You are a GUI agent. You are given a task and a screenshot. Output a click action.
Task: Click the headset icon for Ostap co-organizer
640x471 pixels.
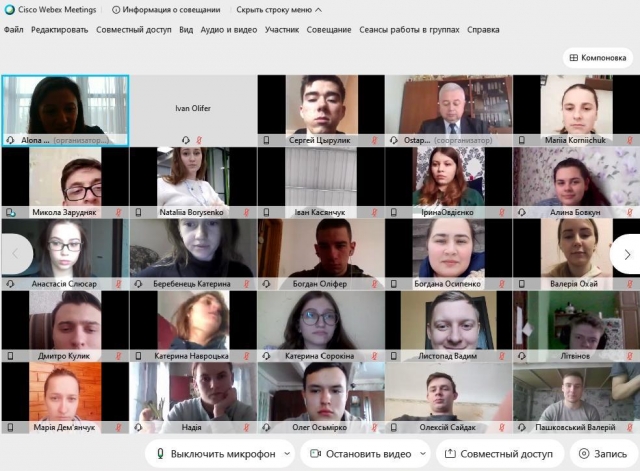pos(393,140)
